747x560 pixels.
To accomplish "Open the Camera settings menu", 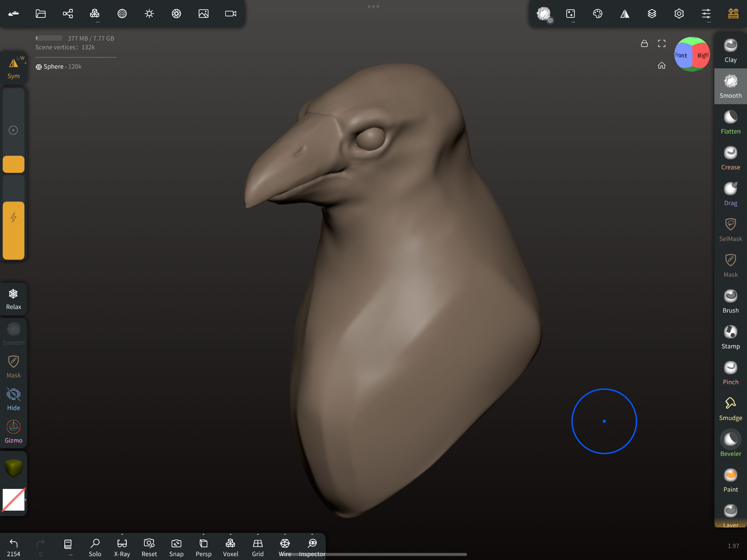I will [231, 14].
